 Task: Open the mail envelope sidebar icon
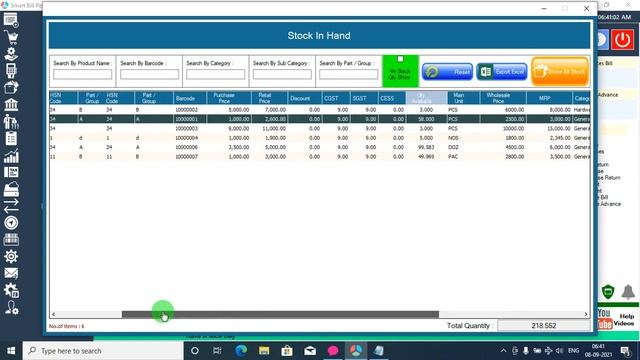pos(11,273)
